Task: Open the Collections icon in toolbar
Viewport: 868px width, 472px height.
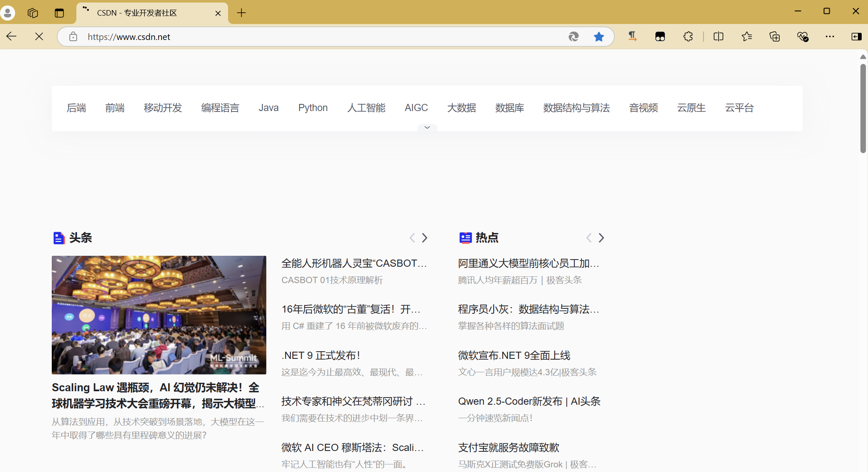Action: pyautogui.click(x=775, y=37)
